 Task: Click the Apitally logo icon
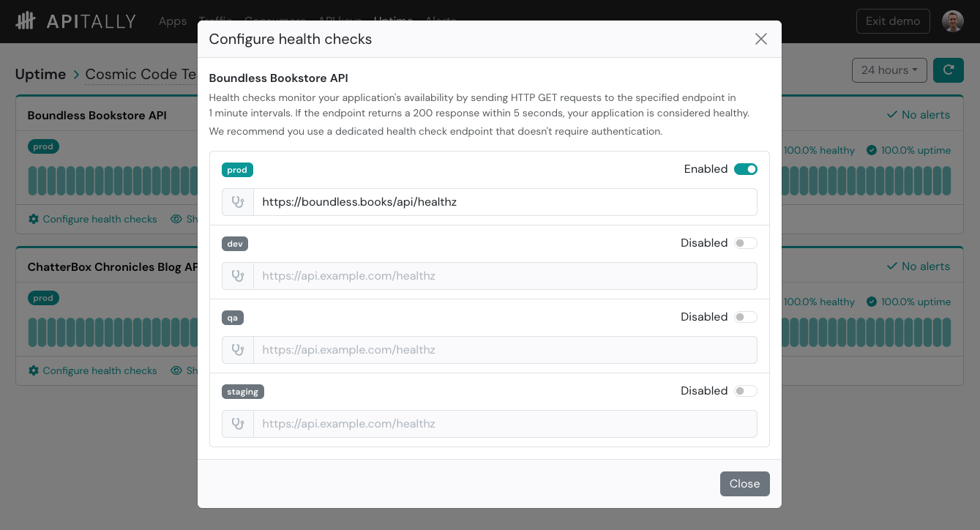click(x=26, y=20)
